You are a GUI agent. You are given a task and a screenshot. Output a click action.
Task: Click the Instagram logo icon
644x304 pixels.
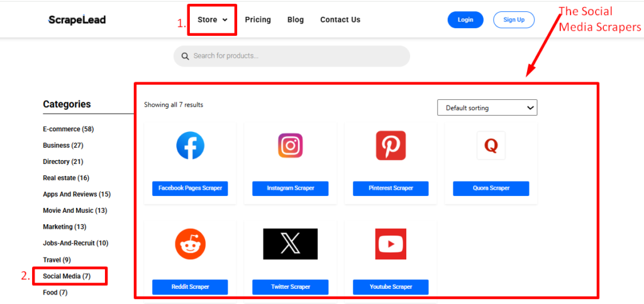291,145
